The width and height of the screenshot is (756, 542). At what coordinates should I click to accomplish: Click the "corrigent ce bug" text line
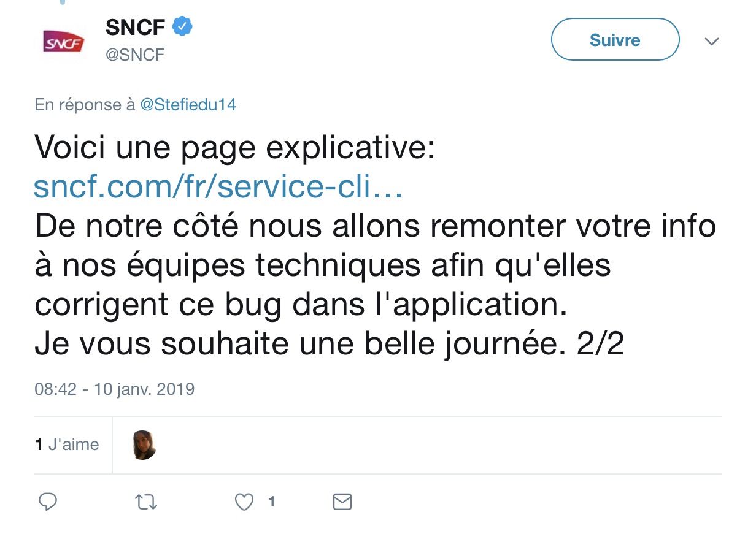[301, 305]
